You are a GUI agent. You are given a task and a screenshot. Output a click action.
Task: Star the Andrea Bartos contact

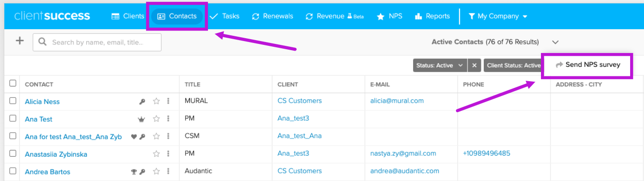pos(156,171)
